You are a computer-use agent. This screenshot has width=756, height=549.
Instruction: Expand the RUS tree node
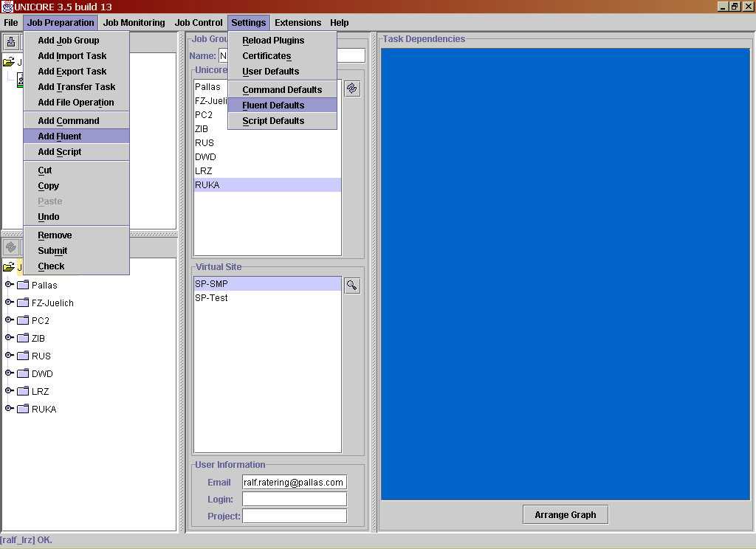[x=9, y=355]
